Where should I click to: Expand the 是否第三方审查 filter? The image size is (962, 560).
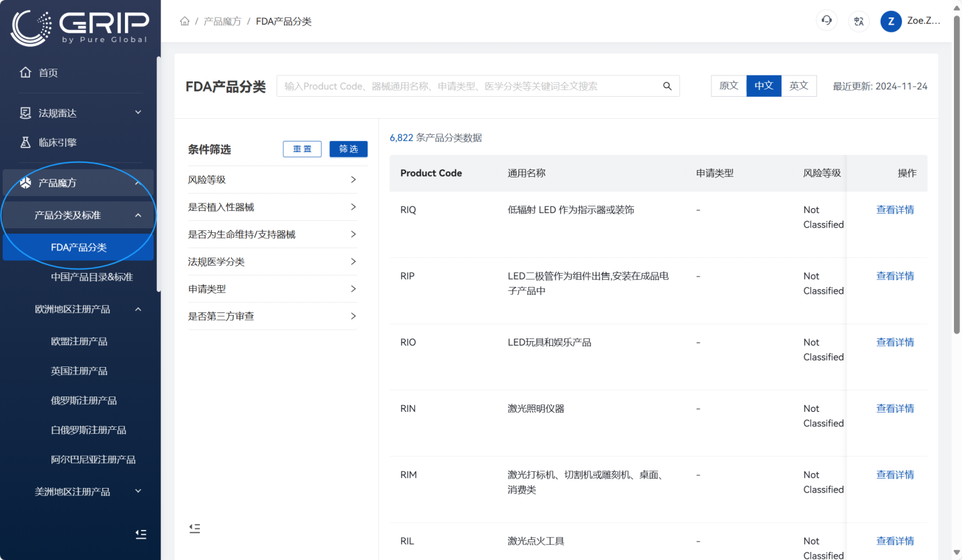tap(273, 316)
